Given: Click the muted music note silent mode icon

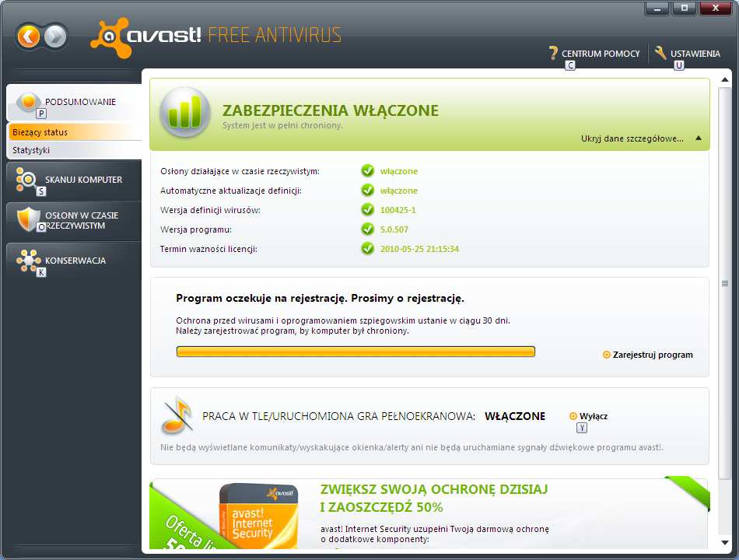Looking at the screenshot, I should pyautogui.click(x=177, y=415).
